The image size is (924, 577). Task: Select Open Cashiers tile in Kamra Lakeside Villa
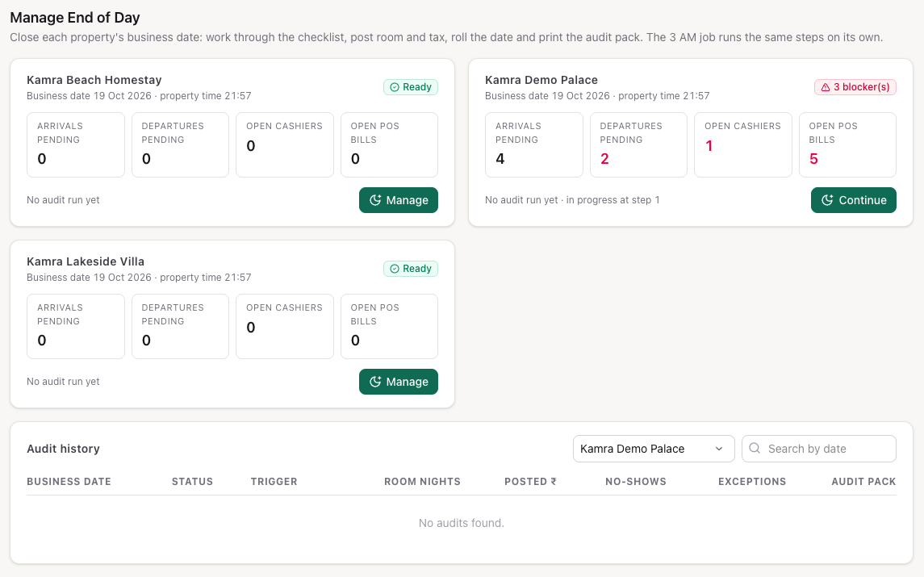pos(285,327)
